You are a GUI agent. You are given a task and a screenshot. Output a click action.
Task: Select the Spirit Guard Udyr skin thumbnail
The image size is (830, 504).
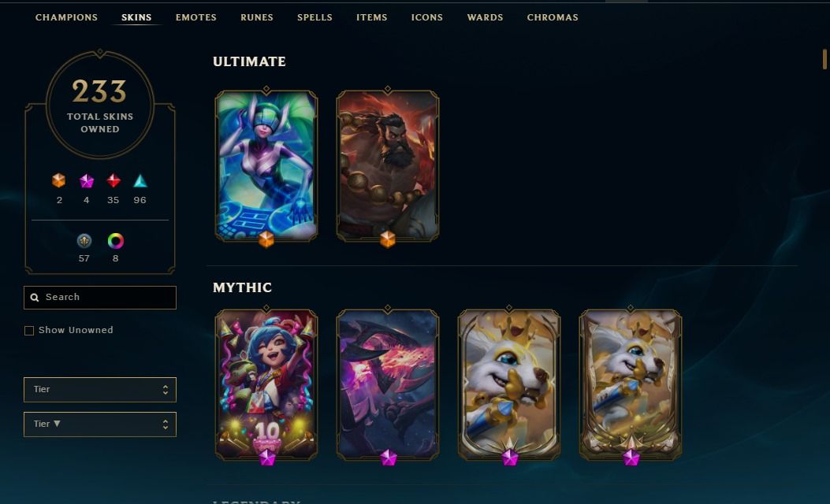click(388, 165)
